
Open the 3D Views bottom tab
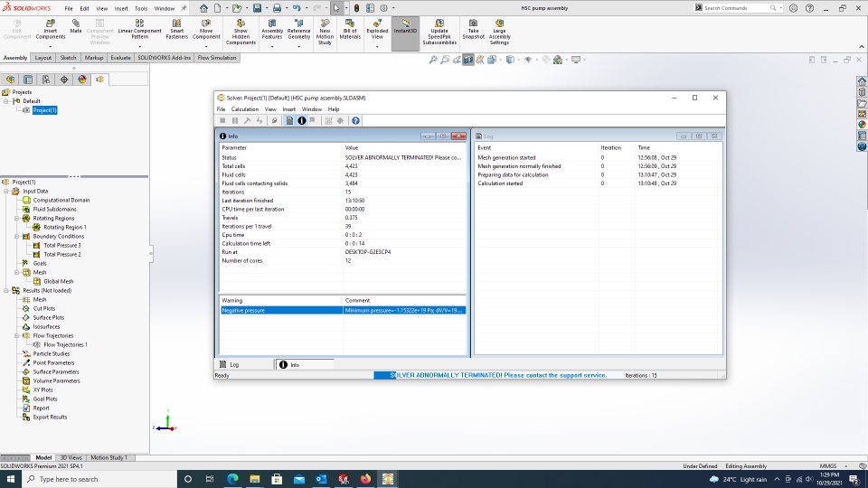coord(71,457)
